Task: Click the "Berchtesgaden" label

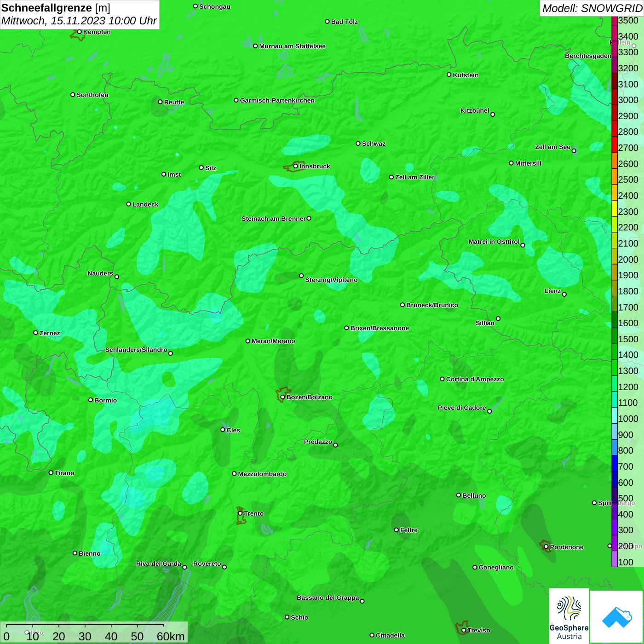Action: click(588, 56)
